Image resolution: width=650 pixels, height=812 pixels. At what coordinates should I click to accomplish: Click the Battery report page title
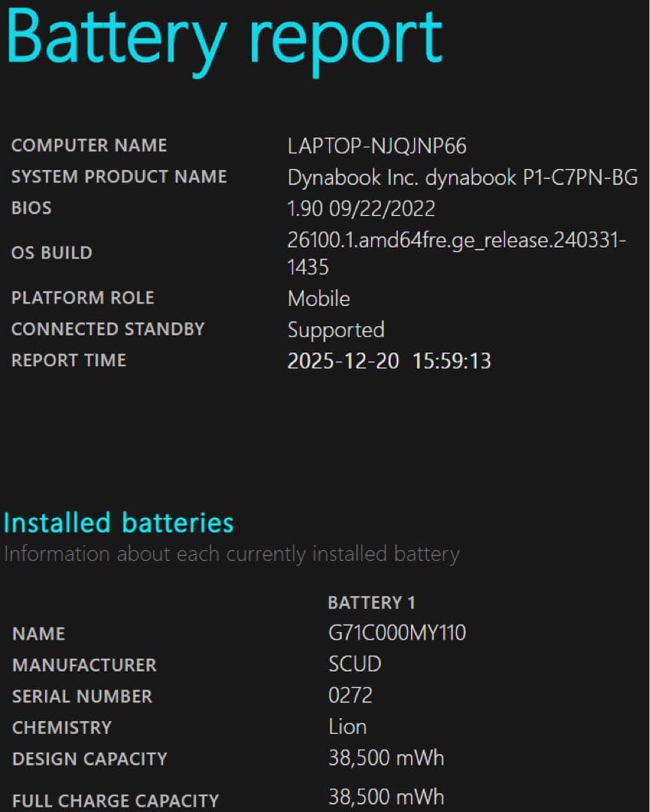[222, 38]
